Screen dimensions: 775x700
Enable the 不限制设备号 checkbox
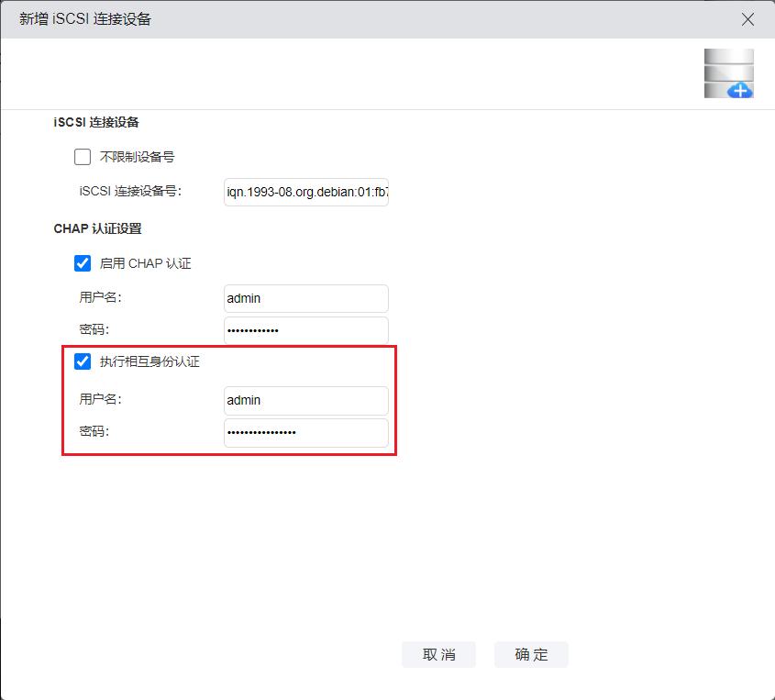[x=83, y=157]
